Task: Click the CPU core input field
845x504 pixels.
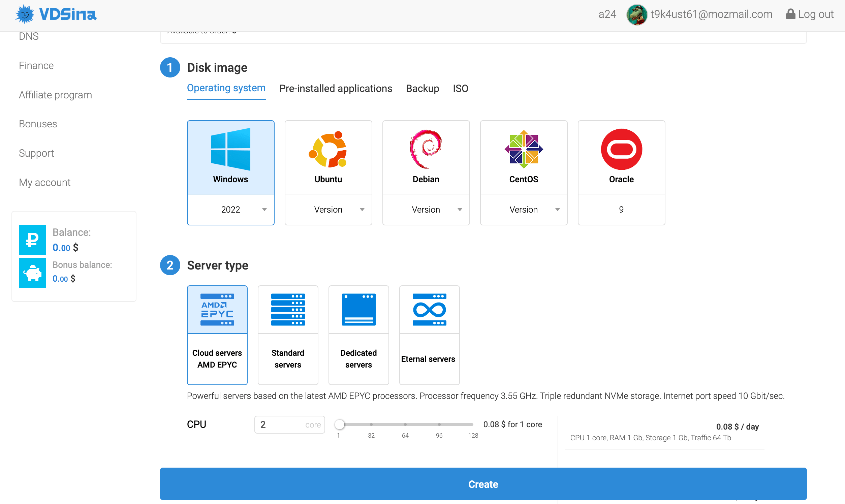Action: tap(289, 424)
